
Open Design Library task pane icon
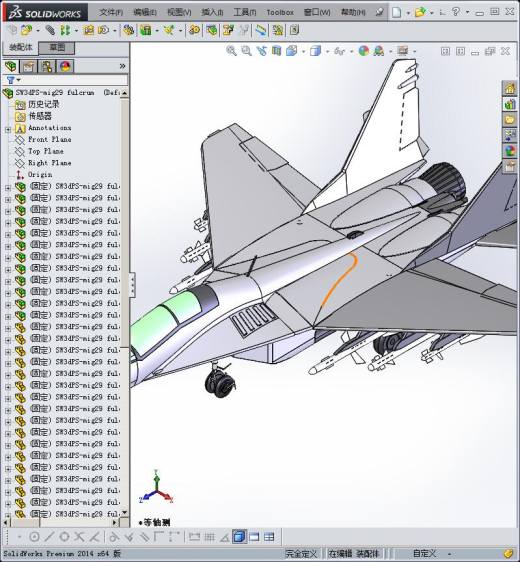coord(510,104)
